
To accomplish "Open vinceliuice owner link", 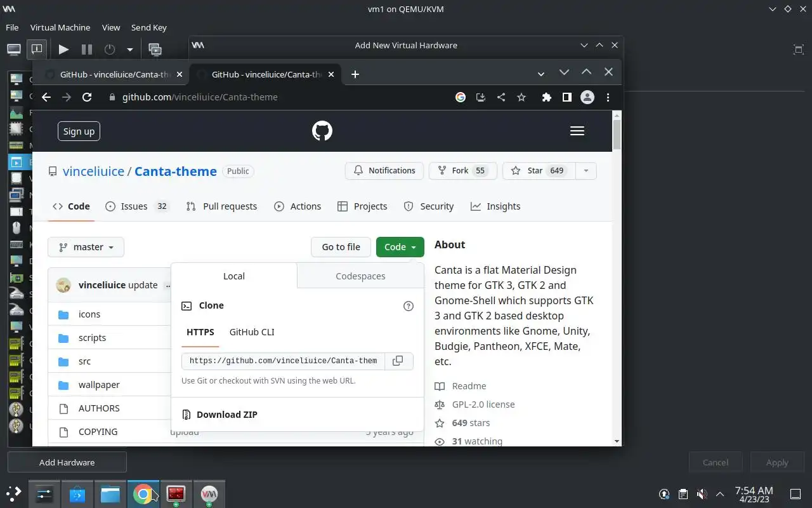I will tap(93, 171).
